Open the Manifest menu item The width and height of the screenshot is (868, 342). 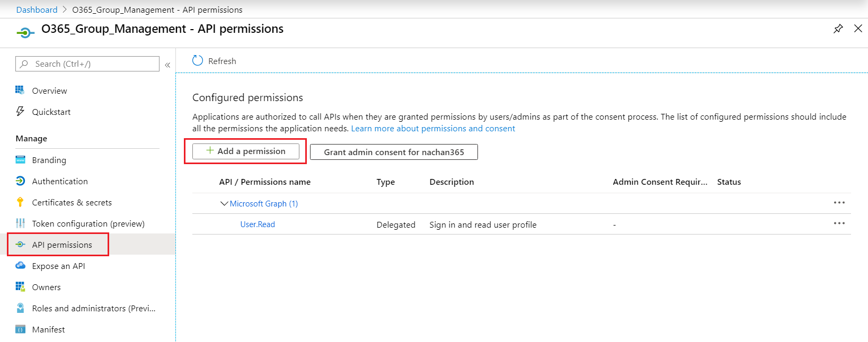[48, 329]
